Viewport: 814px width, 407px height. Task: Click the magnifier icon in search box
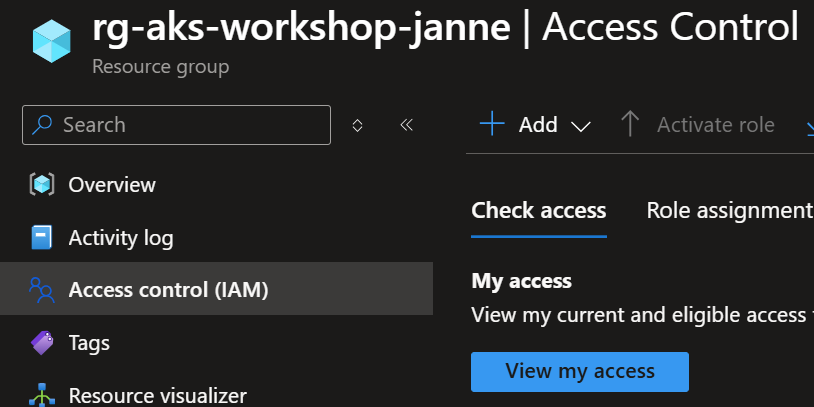tap(43, 125)
